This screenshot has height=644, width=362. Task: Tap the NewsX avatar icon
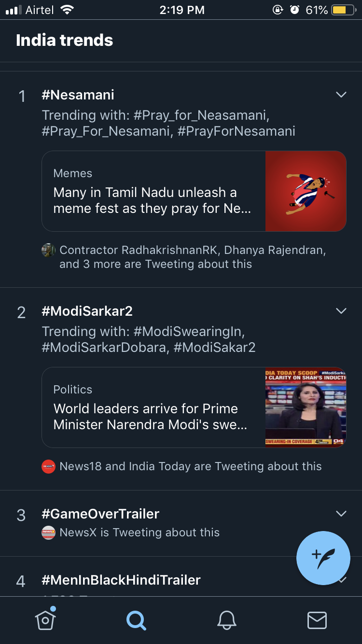click(x=48, y=532)
